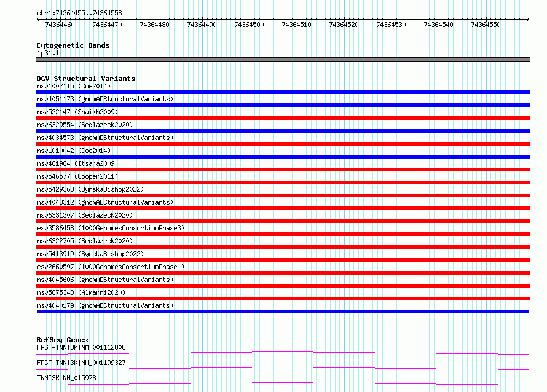
Task: Click ruler position 74364460
Action: (60, 25)
